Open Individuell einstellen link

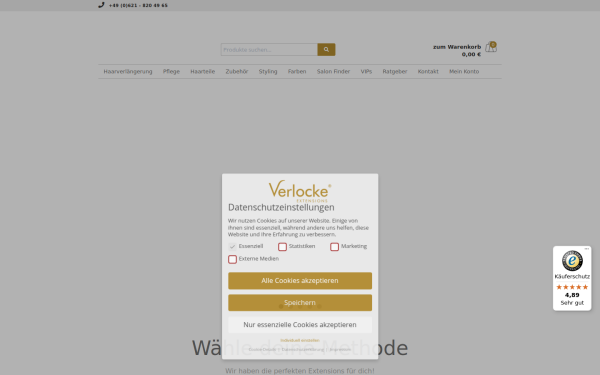tap(300, 340)
